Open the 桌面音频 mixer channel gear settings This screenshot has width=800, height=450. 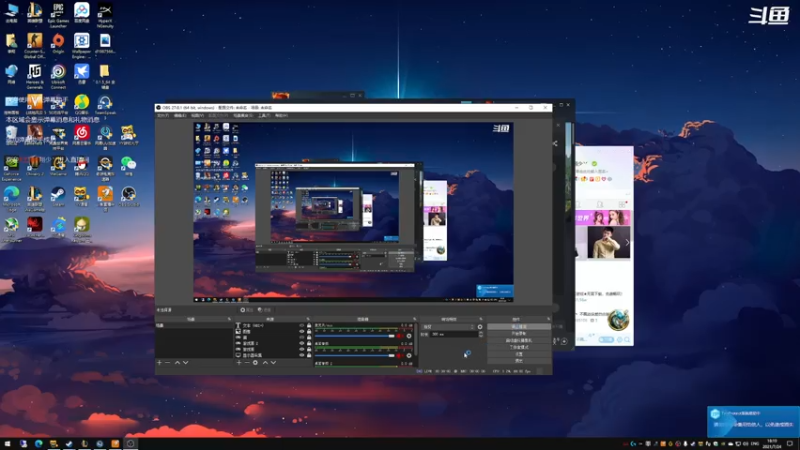(409, 356)
